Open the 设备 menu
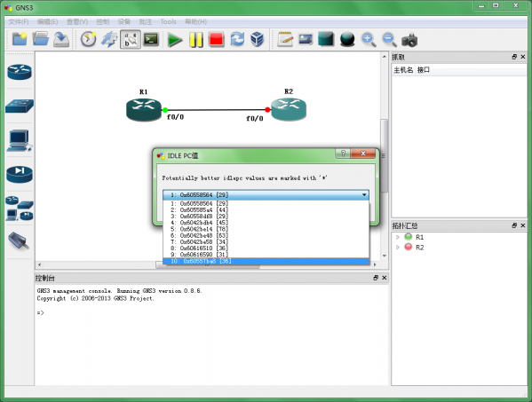Image resolution: width=532 pixels, height=402 pixels. click(x=123, y=21)
